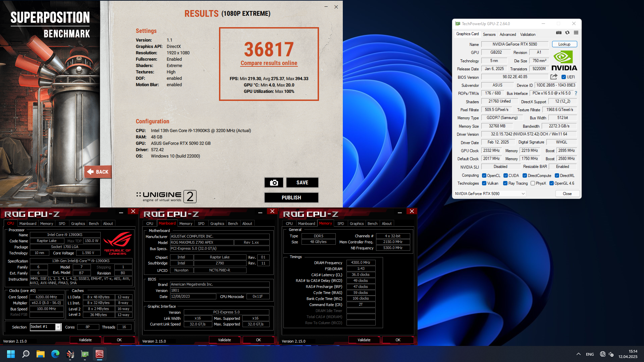The width and height of the screenshot is (644, 362).
Task: Open taskbar Search
Action: 26,354
